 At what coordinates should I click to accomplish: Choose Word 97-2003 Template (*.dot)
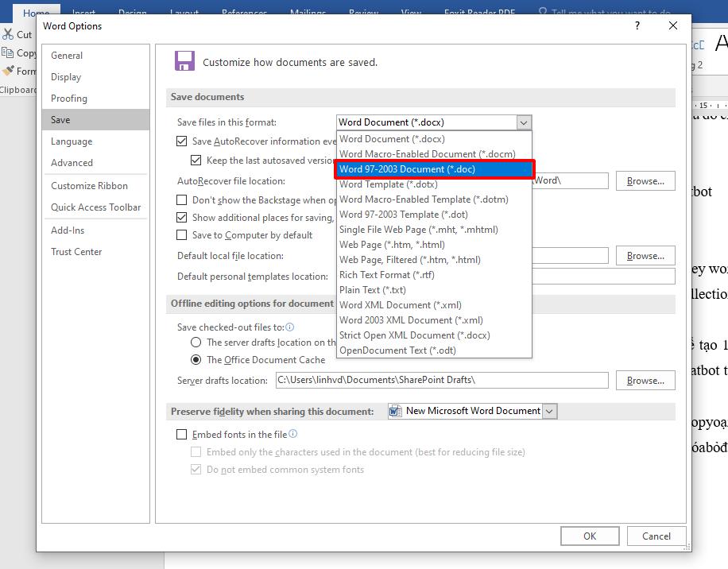(434, 215)
